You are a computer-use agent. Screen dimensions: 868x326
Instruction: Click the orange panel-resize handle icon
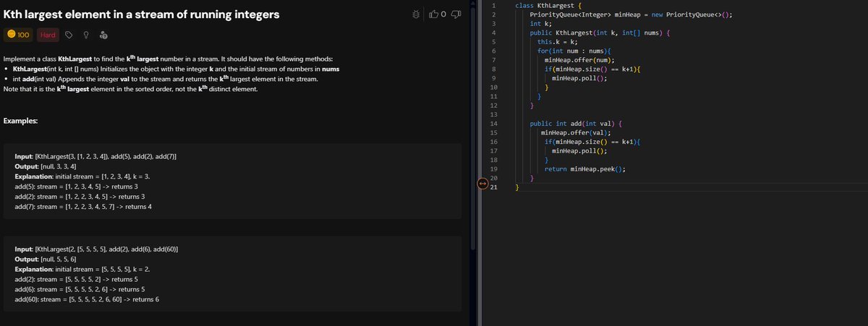(x=483, y=184)
